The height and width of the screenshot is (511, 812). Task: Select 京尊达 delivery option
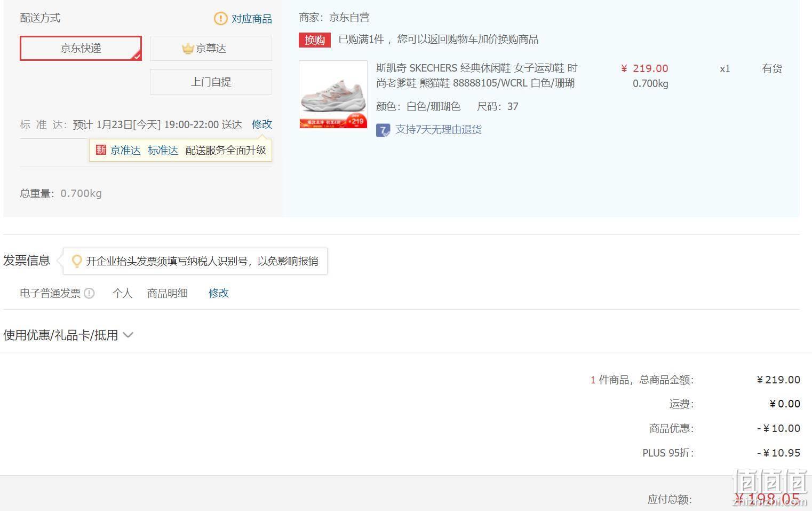point(211,48)
